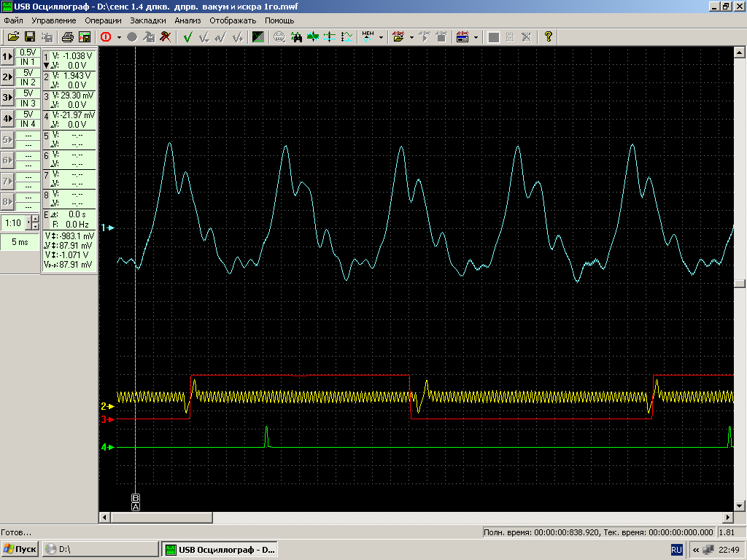747x560 pixels.
Task: Toggle disabled channel 8 button
Action: click(x=7, y=202)
